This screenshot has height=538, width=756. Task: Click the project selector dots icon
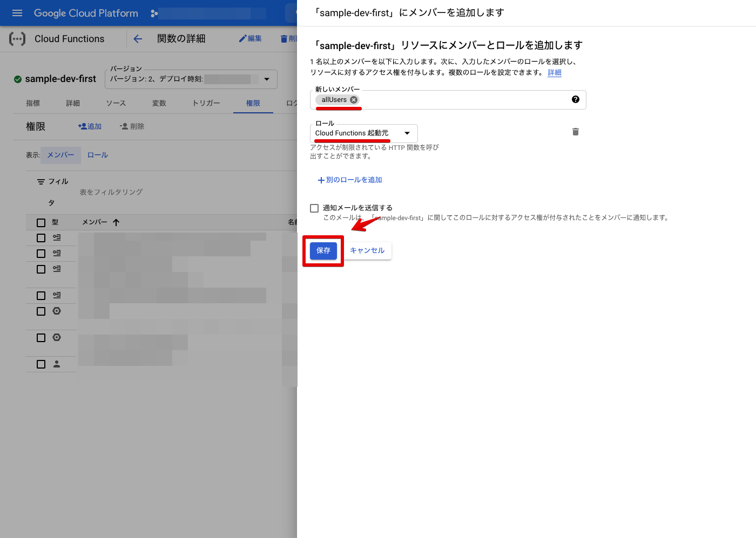[x=154, y=13]
